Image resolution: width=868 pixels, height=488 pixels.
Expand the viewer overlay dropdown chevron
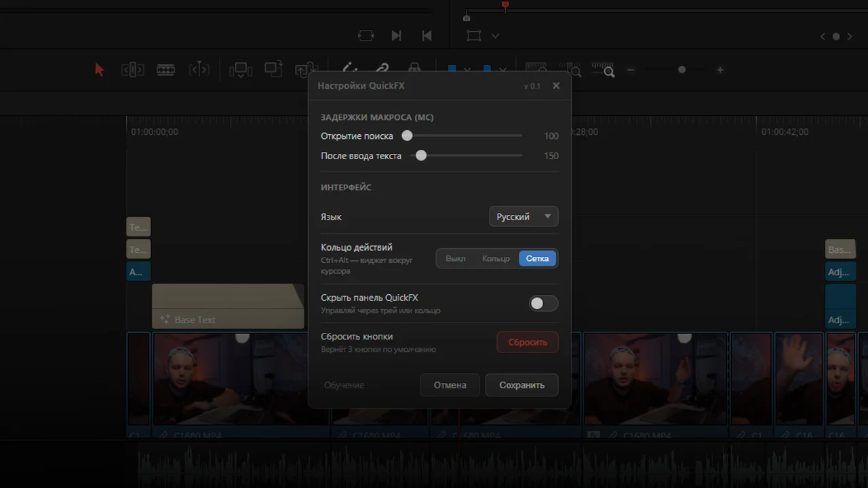[x=495, y=36]
